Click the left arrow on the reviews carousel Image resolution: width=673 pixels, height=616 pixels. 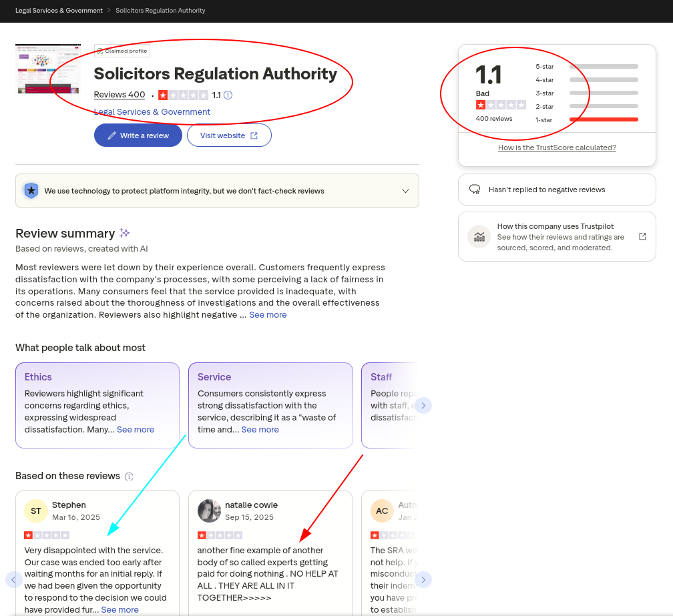point(13,579)
